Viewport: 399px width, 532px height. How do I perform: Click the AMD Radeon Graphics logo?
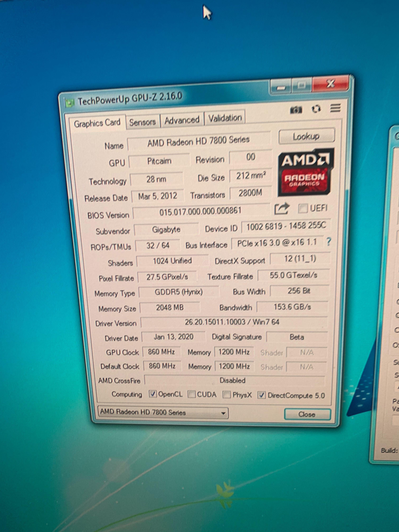(x=306, y=172)
